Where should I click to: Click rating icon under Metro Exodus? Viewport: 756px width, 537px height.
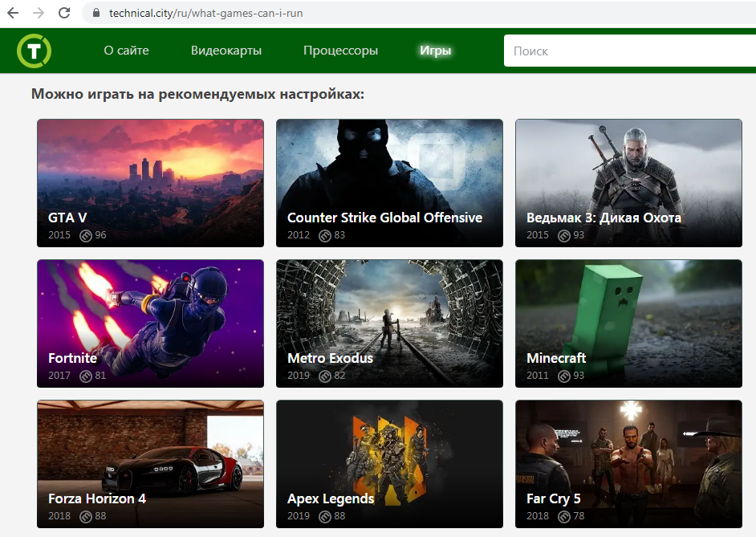pyautogui.click(x=325, y=376)
